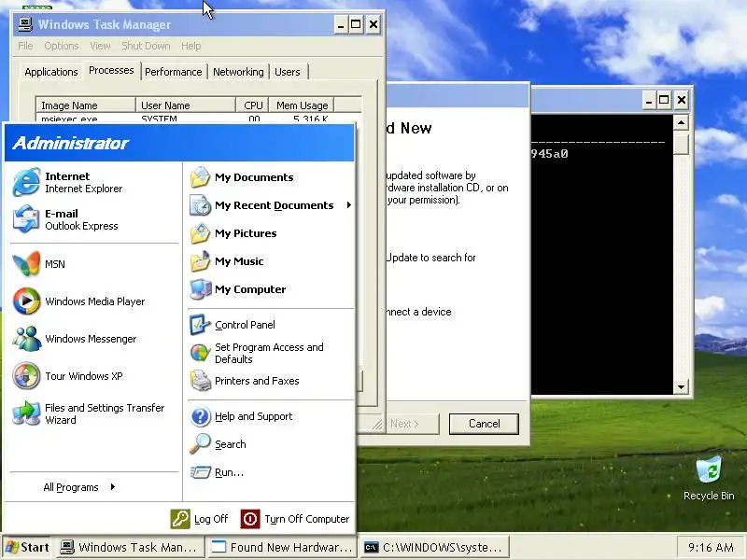Image resolution: width=747 pixels, height=560 pixels.
Task: Click Turn Off Computer power icon
Action: tap(250, 519)
